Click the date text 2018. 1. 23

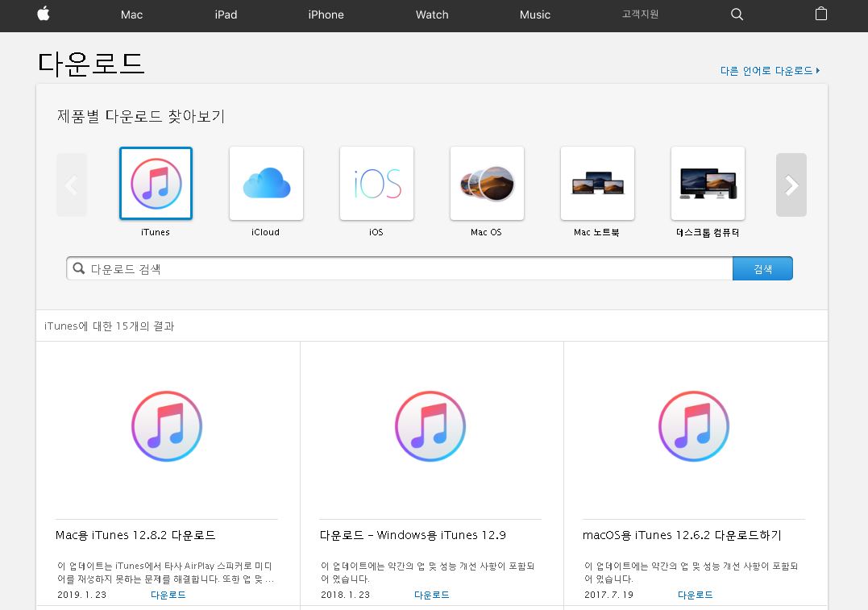point(346,595)
